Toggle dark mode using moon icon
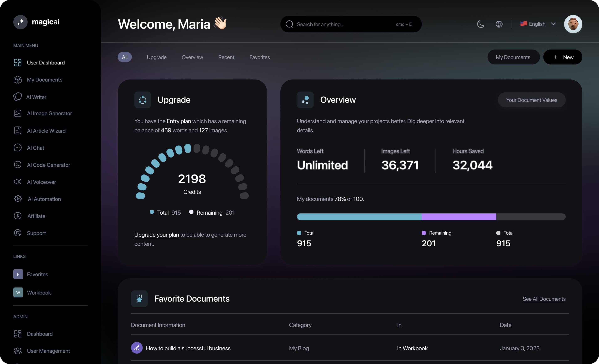The image size is (599, 364). tap(480, 24)
